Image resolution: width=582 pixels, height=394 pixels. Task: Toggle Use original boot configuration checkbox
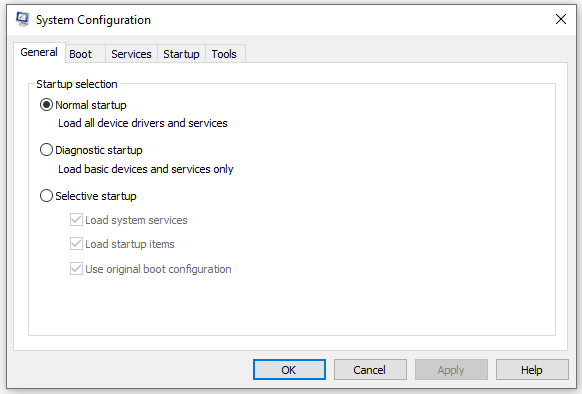click(76, 268)
